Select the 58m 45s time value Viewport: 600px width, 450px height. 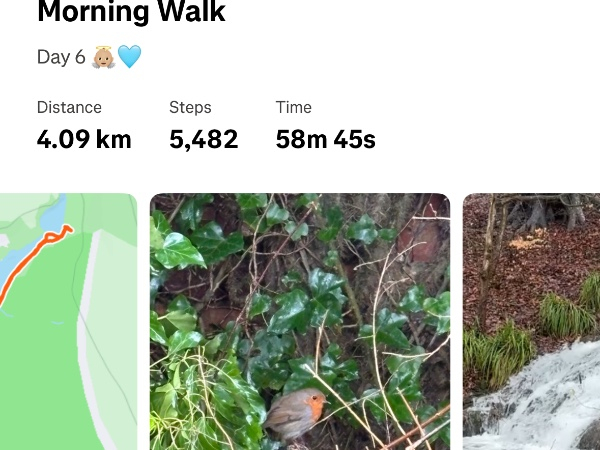(x=325, y=139)
